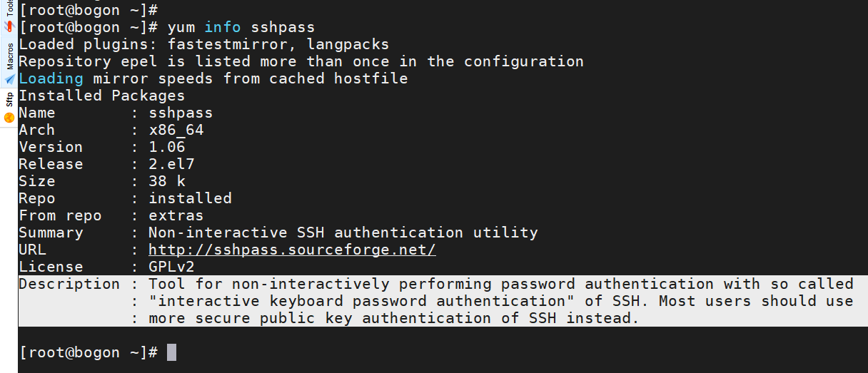The width and height of the screenshot is (868, 373).
Task: Click the GPLv2 license value
Action: pyautogui.click(x=171, y=267)
